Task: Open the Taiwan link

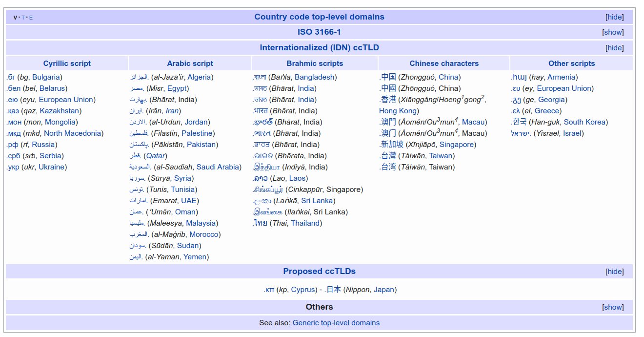Action: (441, 156)
